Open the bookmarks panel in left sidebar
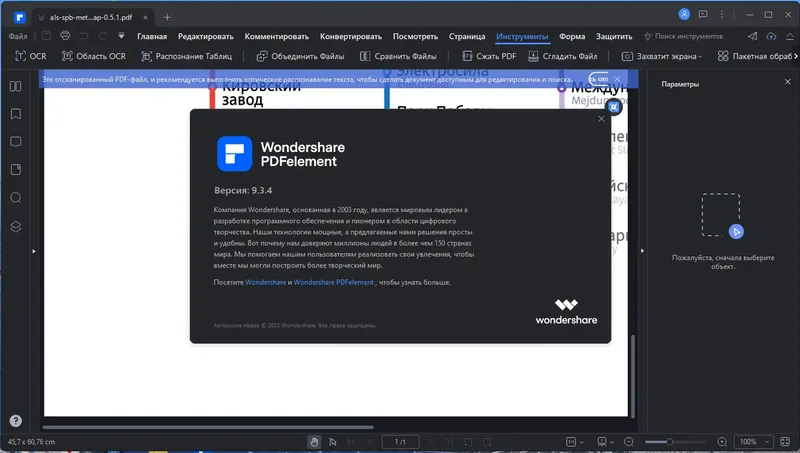Screen dimensions: 800x453 pyautogui.click(x=16, y=114)
